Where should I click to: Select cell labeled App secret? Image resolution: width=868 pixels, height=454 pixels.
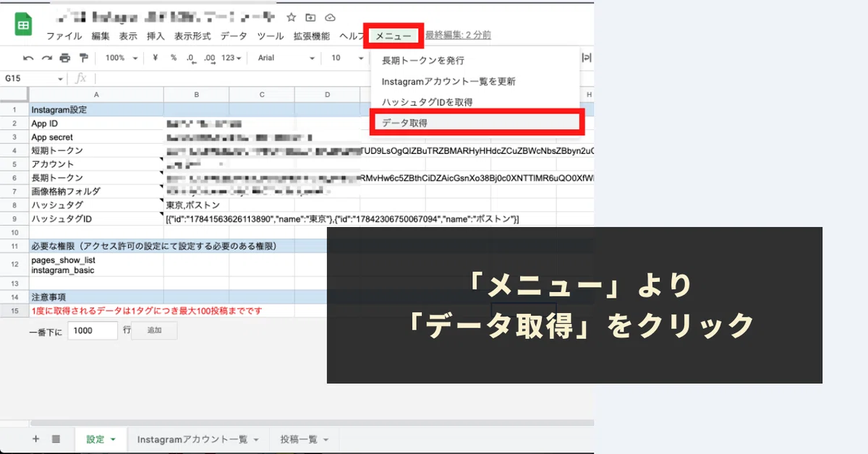click(96, 137)
